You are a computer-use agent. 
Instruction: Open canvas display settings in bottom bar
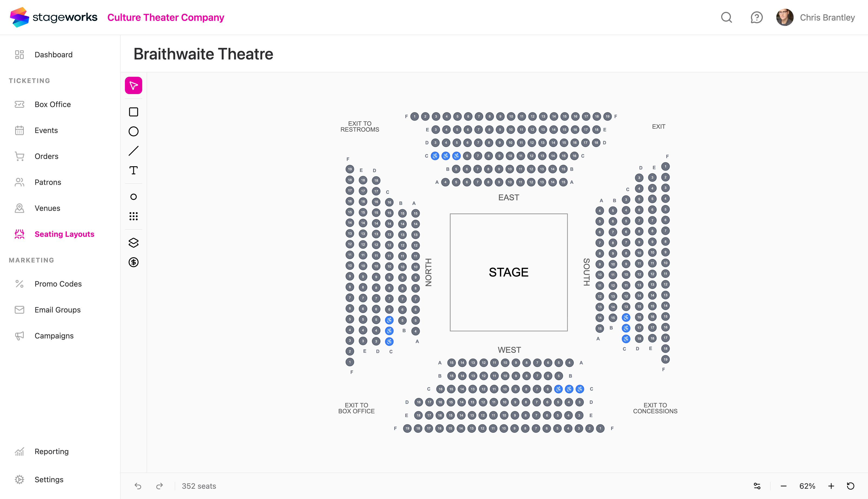coord(757,486)
